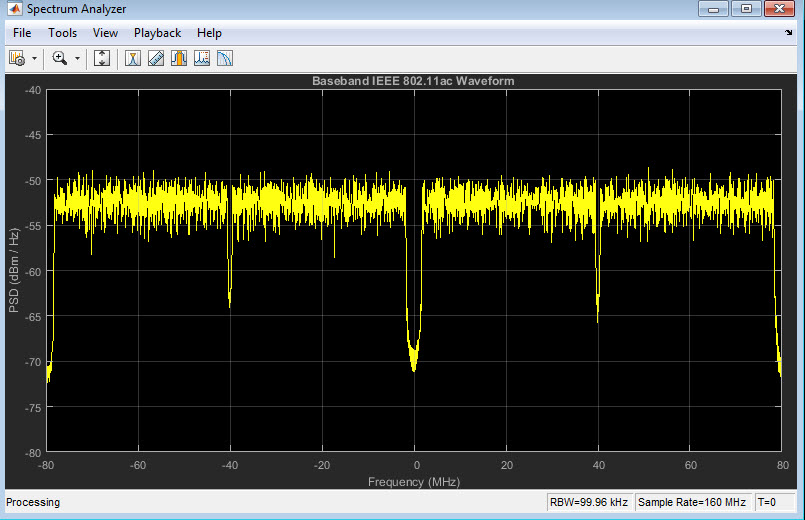
Task: Toggle the Cursor Measurements icon
Action: (x=132, y=58)
